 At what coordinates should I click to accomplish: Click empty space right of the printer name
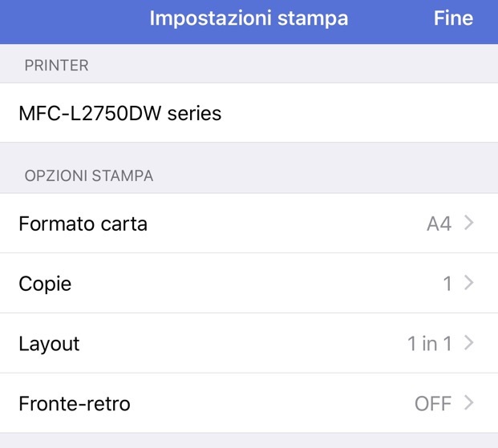361,114
